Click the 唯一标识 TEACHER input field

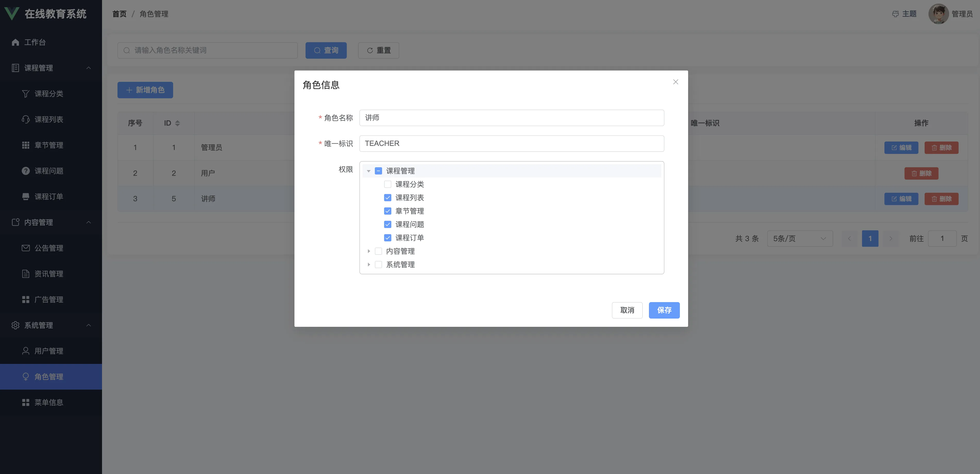click(511, 144)
